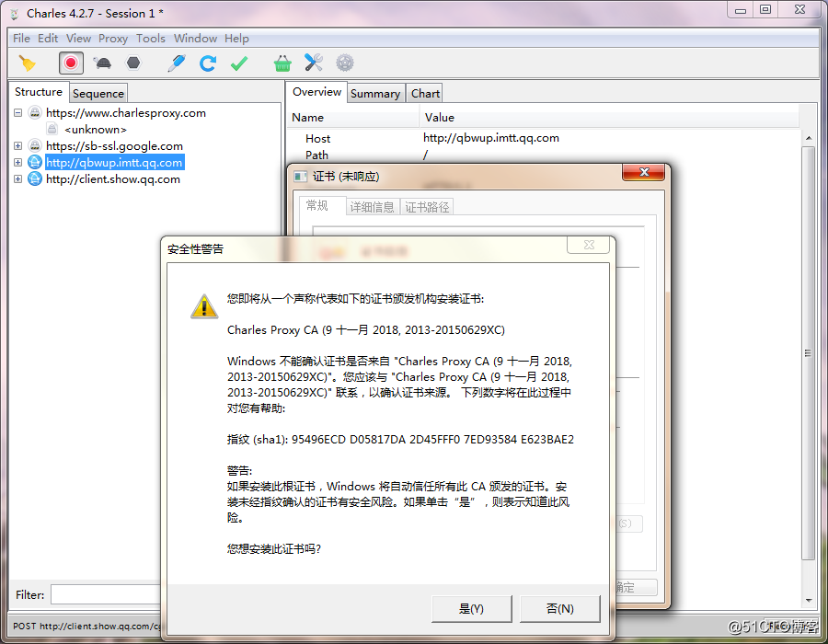Open the 详细信息 tab in certificate window

pos(373,207)
